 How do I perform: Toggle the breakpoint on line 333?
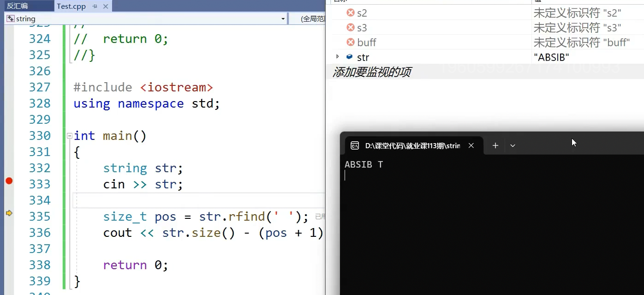[9, 181]
